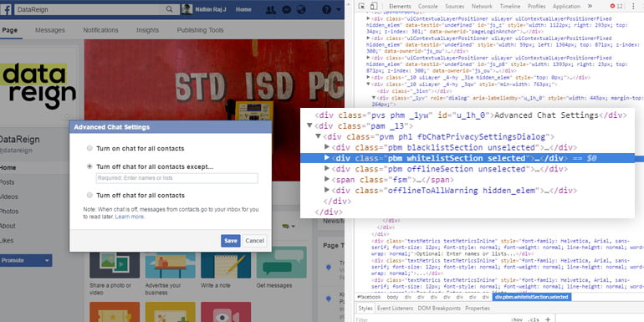The width and height of the screenshot is (644, 322).
Task: Open the Messenger icon in header
Action: pos(286,9)
